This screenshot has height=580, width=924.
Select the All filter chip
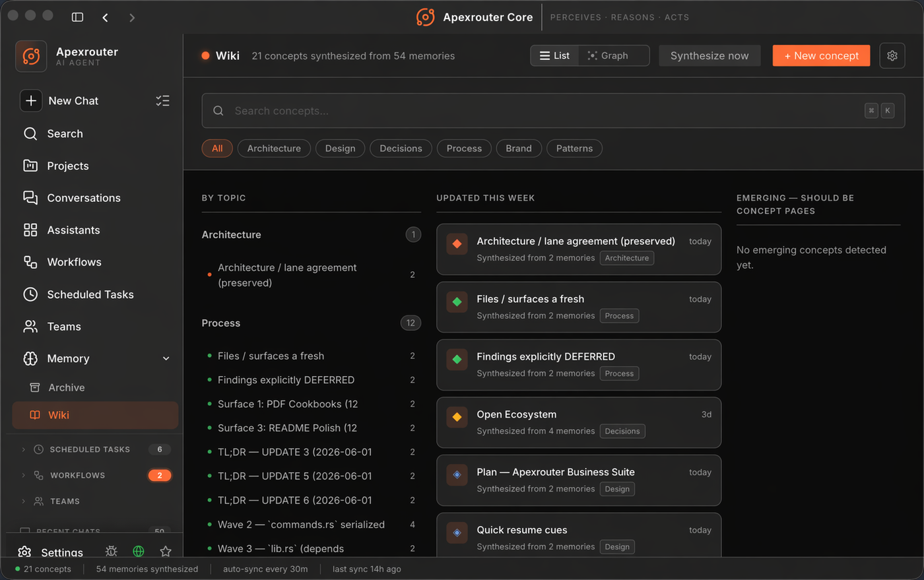click(217, 148)
